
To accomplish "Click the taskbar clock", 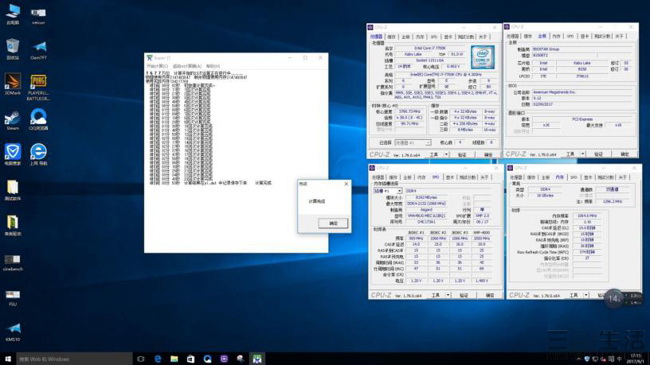I will [x=635, y=359].
